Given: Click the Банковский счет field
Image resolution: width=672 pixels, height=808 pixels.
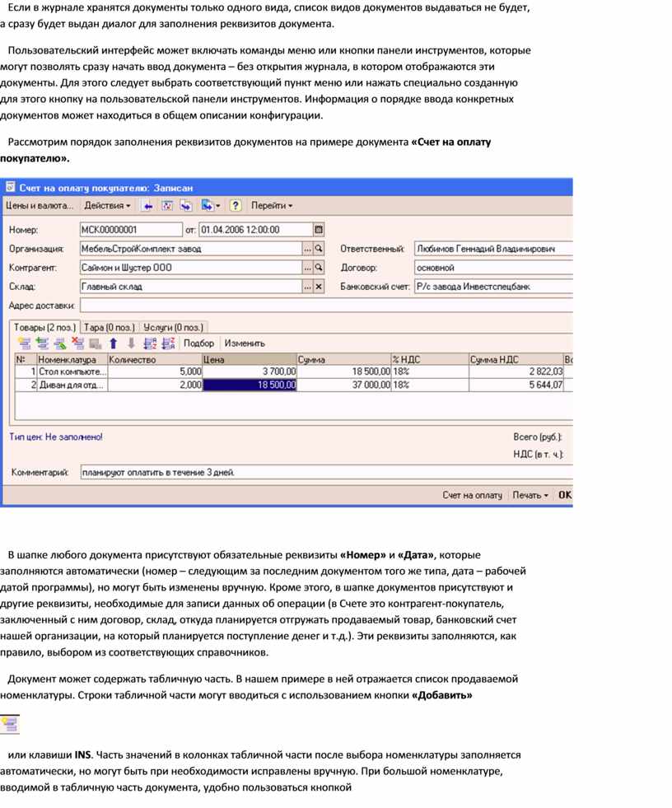Looking at the screenshot, I should click(493, 287).
